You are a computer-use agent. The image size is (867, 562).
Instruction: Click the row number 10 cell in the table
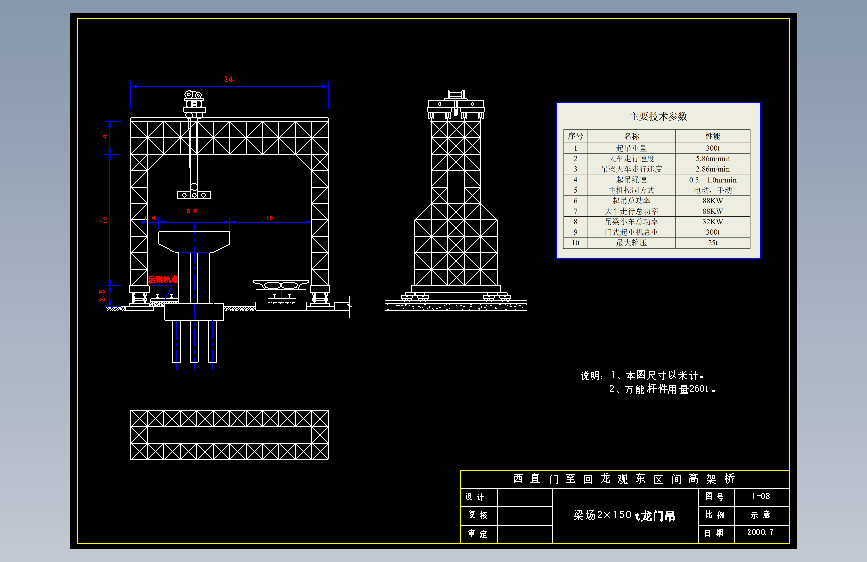[x=575, y=243]
